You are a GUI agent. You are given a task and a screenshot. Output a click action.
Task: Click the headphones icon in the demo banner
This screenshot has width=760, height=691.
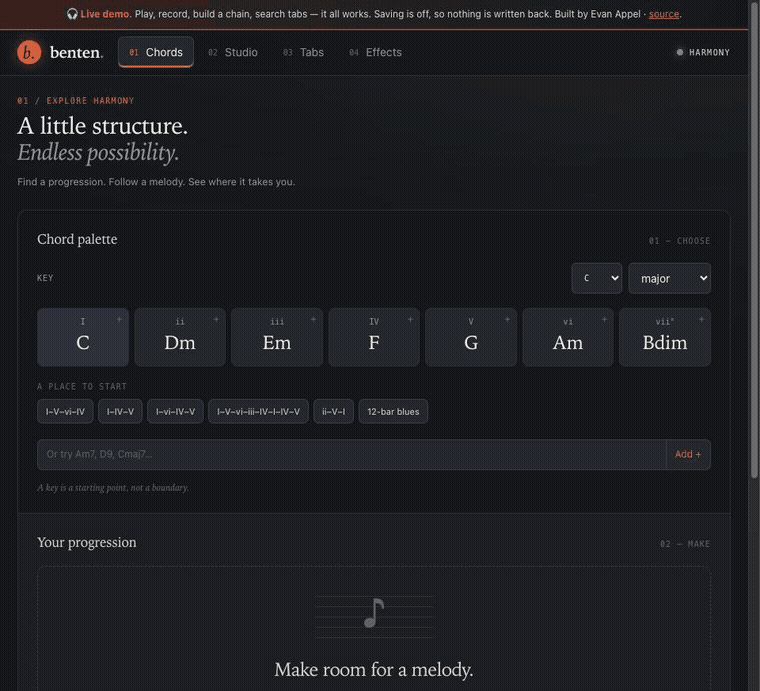72,14
